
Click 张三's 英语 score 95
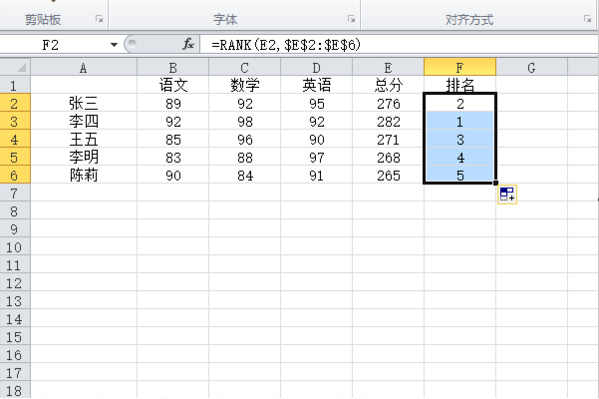click(x=316, y=103)
